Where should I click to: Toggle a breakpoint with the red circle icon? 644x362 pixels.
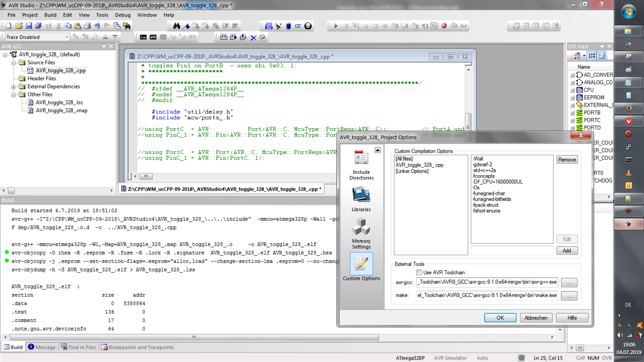(x=444, y=26)
